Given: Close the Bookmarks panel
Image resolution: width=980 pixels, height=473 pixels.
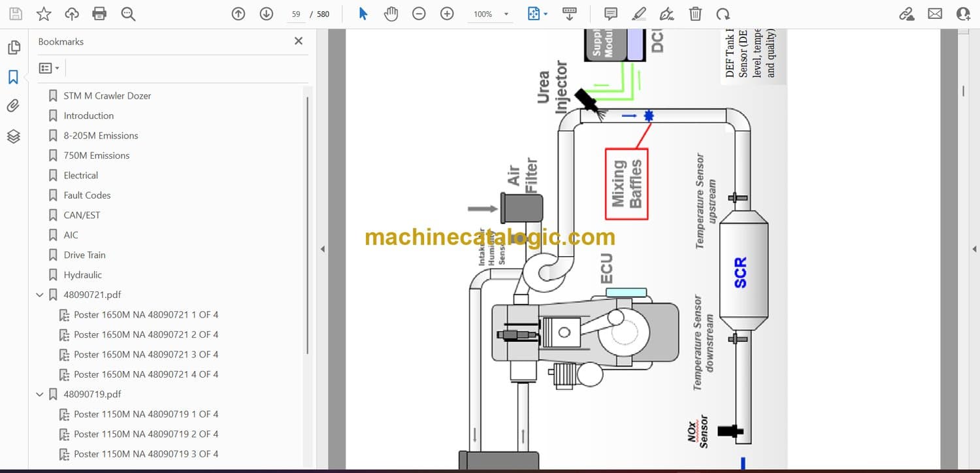Looking at the screenshot, I should [299, 41].
